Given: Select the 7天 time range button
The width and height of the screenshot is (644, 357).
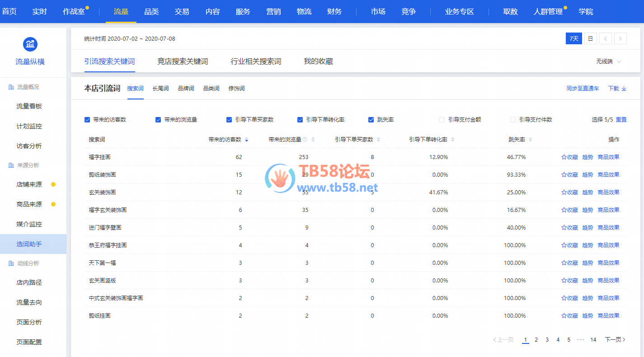Looking at the screenshot, I should point(574,39).
